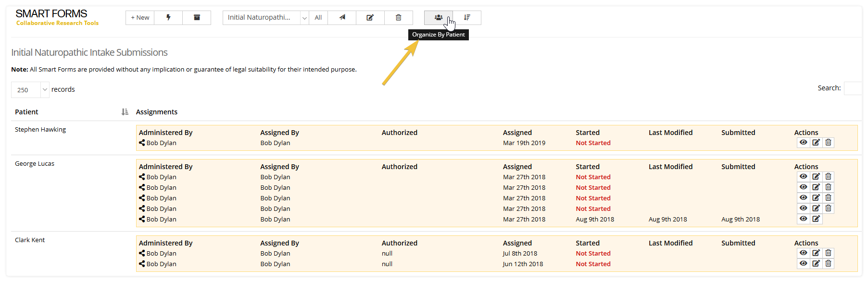This screenshot has width=868, height=282.
Task: Click the paper plane send icon
Action: 342,18
